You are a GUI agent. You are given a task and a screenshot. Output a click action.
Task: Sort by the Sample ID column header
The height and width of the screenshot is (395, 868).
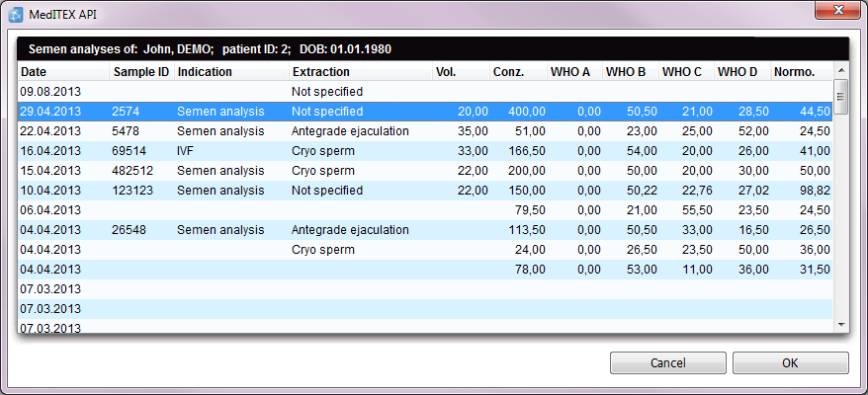coord(141,72)
